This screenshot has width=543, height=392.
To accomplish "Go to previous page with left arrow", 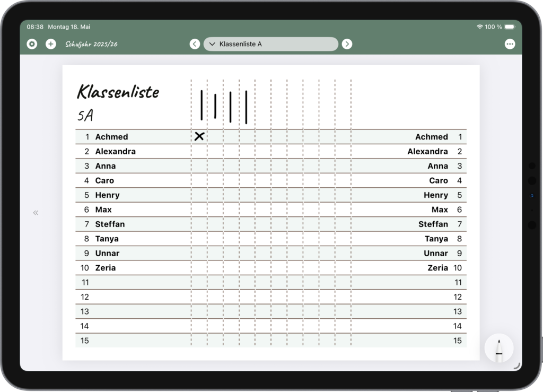I will pos(195,44).
